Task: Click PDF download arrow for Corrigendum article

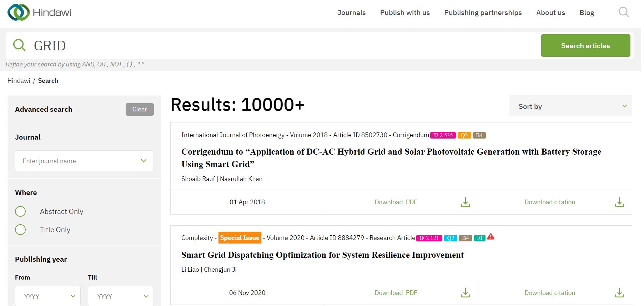Action: pyautogui.click(x=465, y=202)
